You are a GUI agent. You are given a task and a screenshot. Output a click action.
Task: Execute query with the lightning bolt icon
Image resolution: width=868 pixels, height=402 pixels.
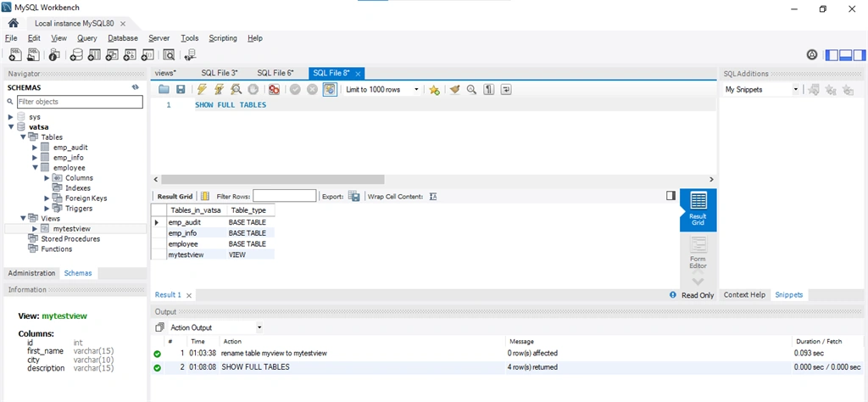pos(202,89)
